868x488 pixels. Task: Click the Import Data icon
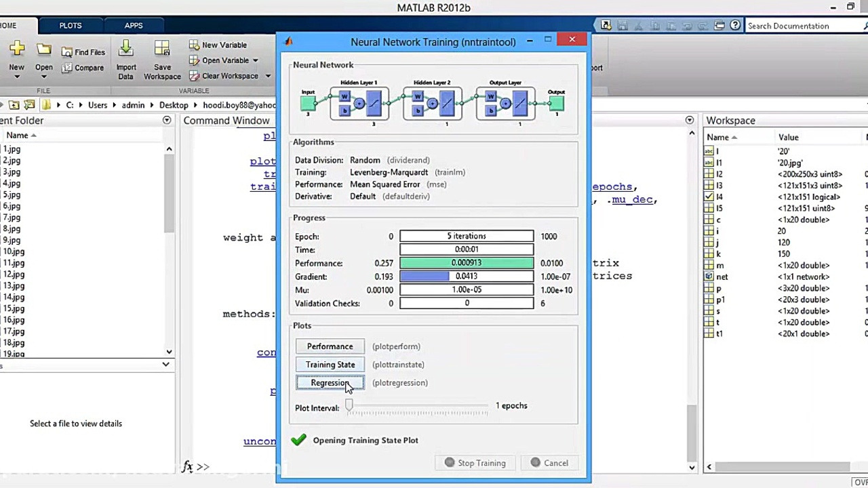point(126,49)
